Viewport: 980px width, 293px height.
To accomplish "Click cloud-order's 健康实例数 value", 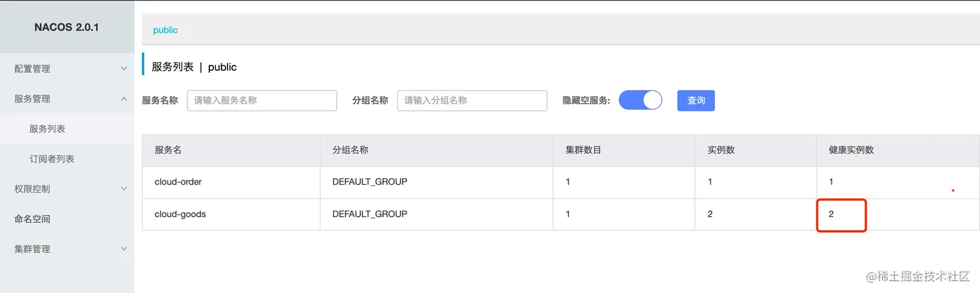I will [x=832, y=182].
